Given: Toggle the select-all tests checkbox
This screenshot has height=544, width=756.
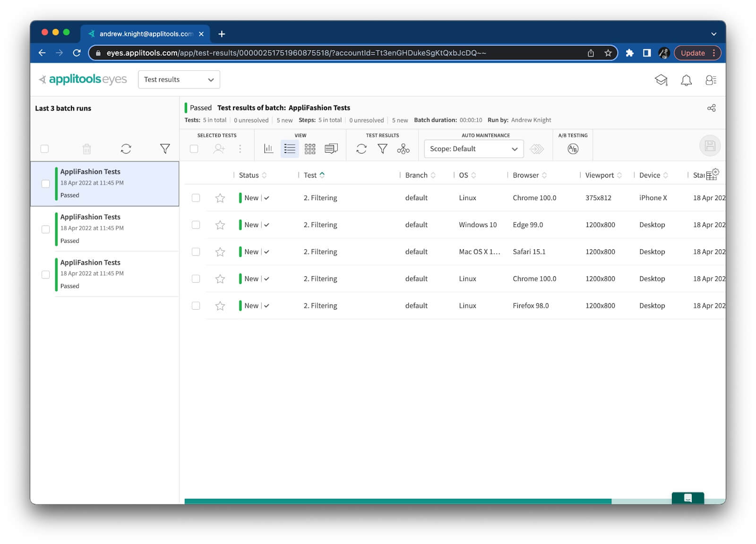Looking at the screenshot, I should (x=194, y=149).
